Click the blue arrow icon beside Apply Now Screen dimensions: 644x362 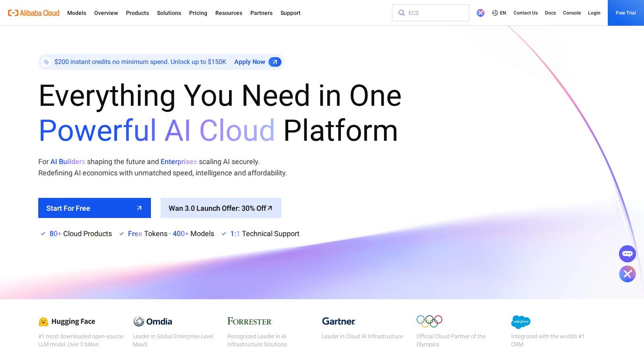(x=275, y=62)
